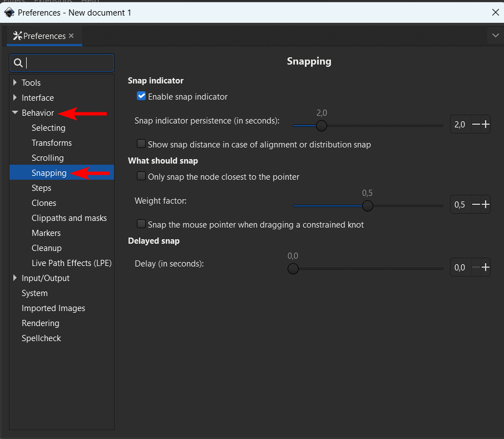The image size is (504, 439).
Task: Click the magnifier icon in search box
Action: (18, 63)
